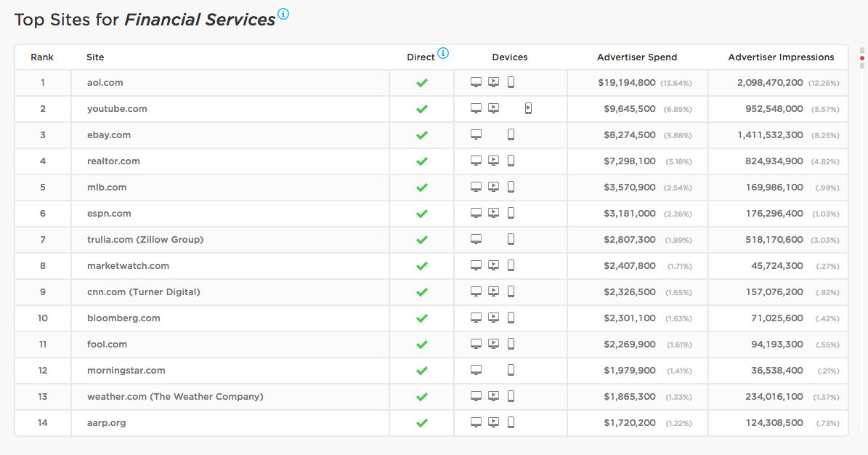Click the mobile video icon in youtube.com row
The image size is (868, 455).
[528, 108]
